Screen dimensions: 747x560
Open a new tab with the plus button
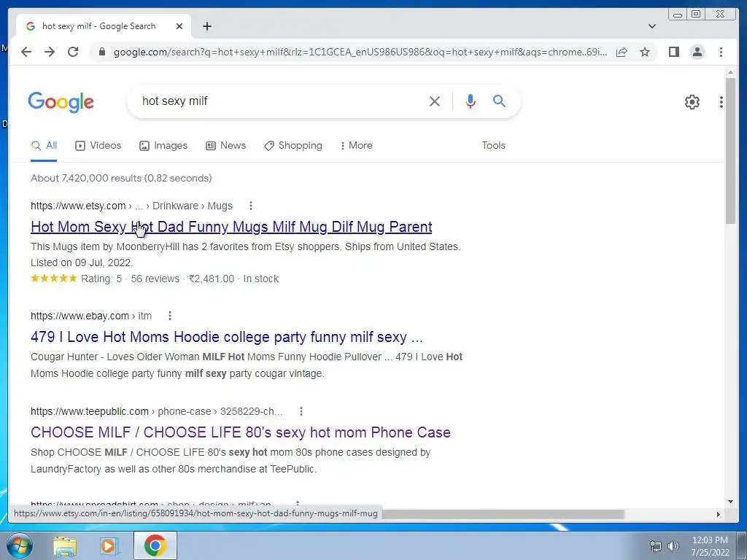tap(206, 26)
